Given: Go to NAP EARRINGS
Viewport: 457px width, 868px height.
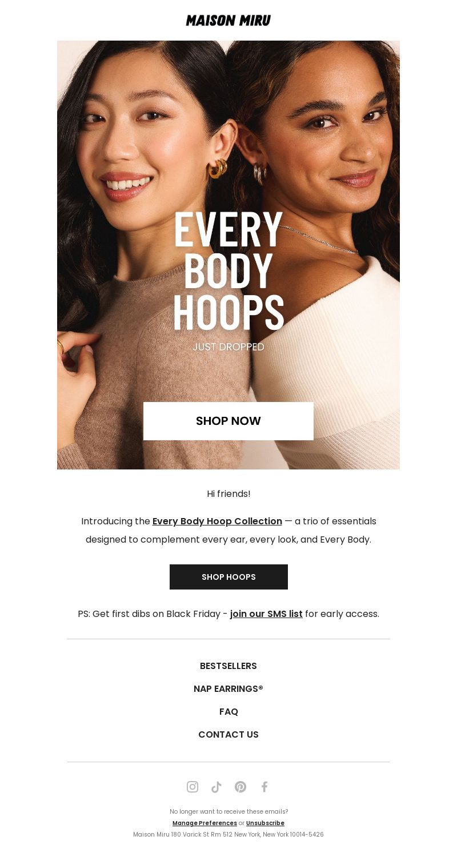Looking at the screenshot, I should point(228,689).
